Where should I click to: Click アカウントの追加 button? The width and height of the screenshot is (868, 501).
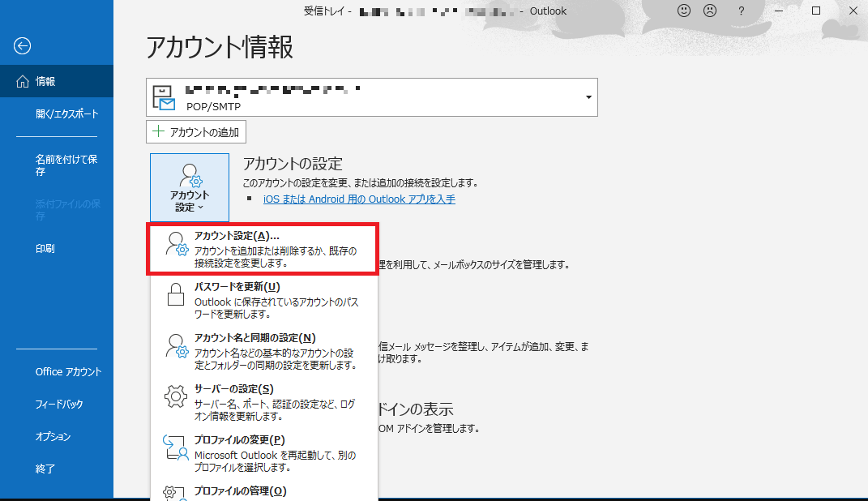click(196, 132)
